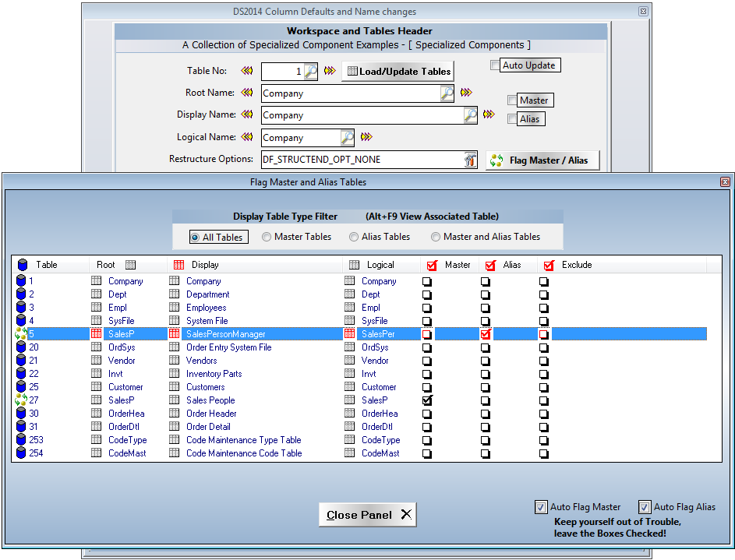This screenshot has width=735, height=560.
Task: Click the magnifier icon in Root Name field
Action: (447, 93)
